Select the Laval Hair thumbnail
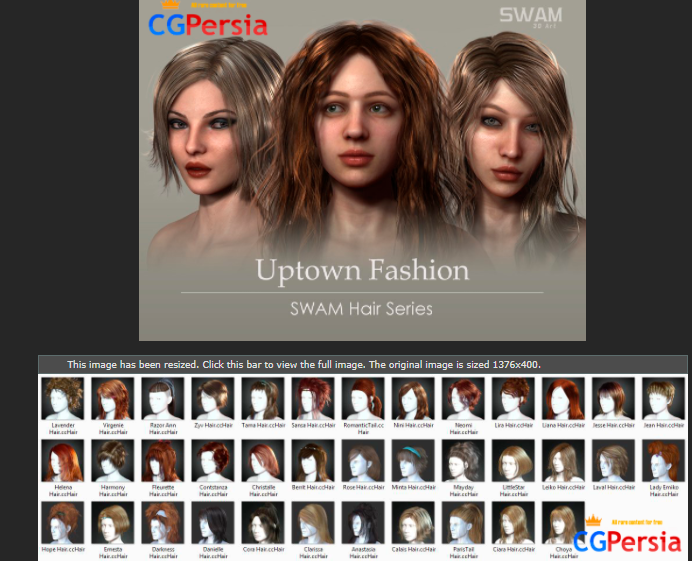This screenshot has width=692, height=561. click(613, 461)
